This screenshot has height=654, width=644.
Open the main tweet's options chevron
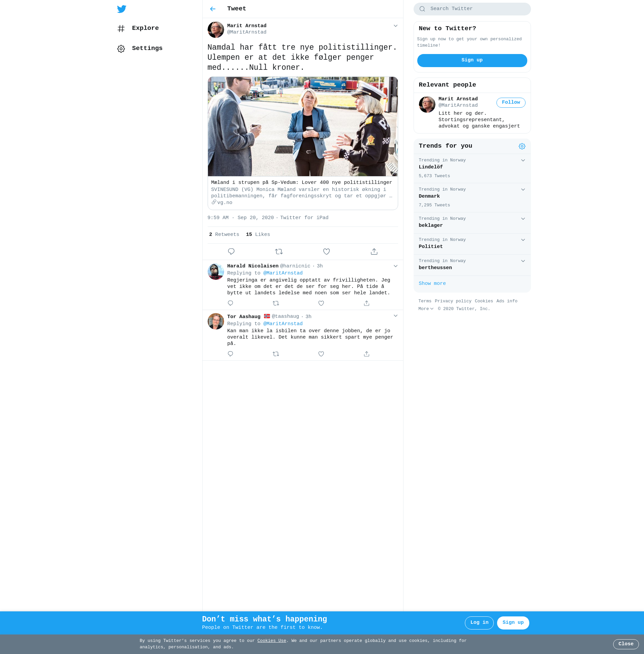[395, 26]
